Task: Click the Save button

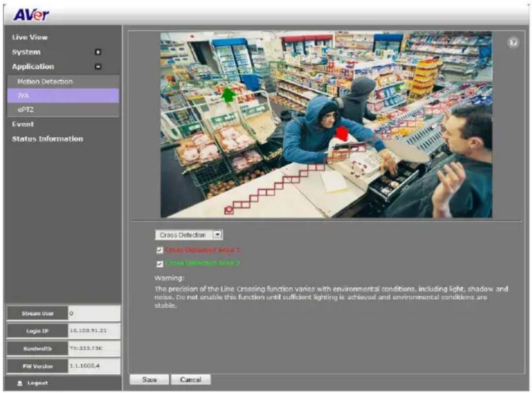Action: tap(149, 379)
